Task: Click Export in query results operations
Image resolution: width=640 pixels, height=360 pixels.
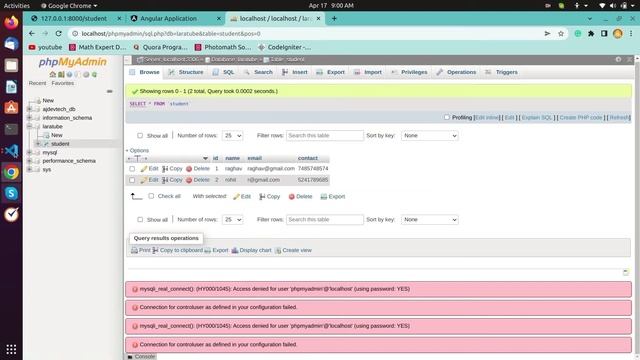Action: tap(216, 250)
